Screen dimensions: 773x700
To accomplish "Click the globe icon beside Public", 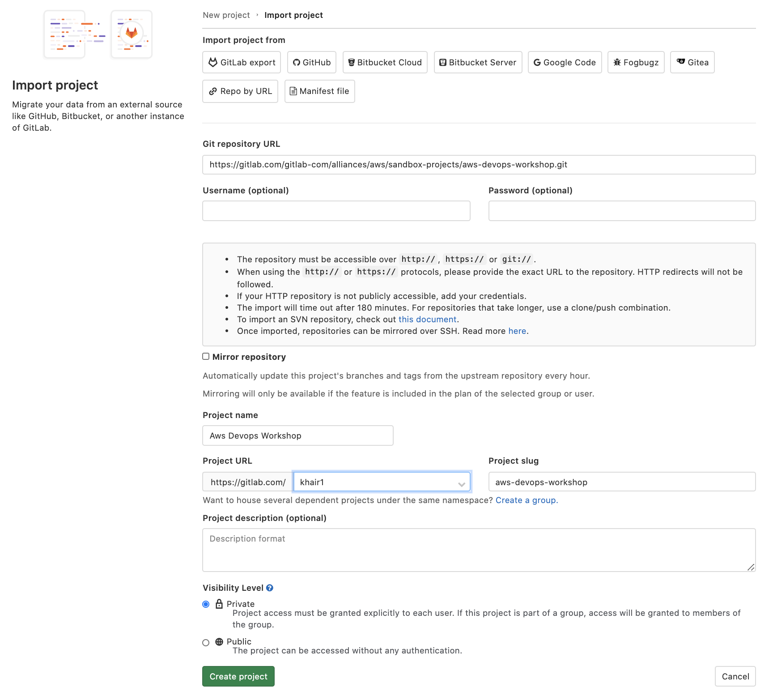I will click(219, 642).
